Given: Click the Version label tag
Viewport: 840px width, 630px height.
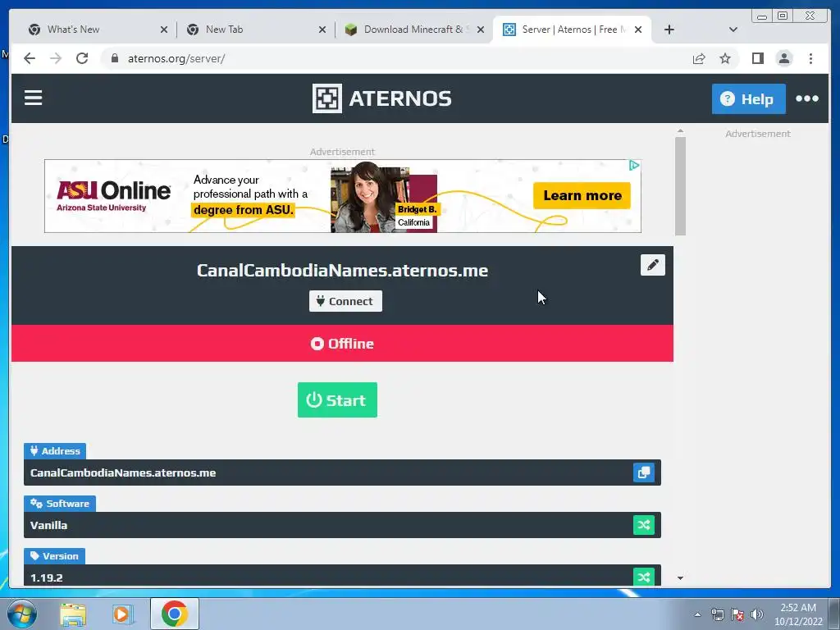Looking at the screenshot, I should coord(55,556).
